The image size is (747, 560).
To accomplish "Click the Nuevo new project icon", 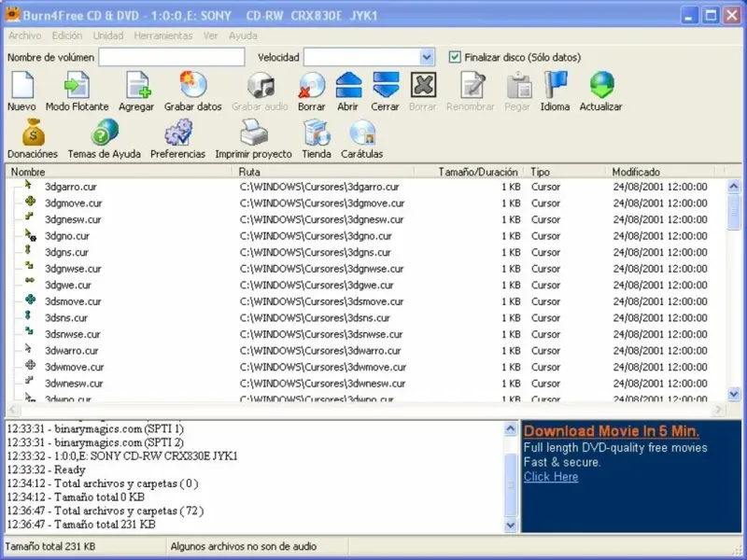I will [x=21, y=87].
